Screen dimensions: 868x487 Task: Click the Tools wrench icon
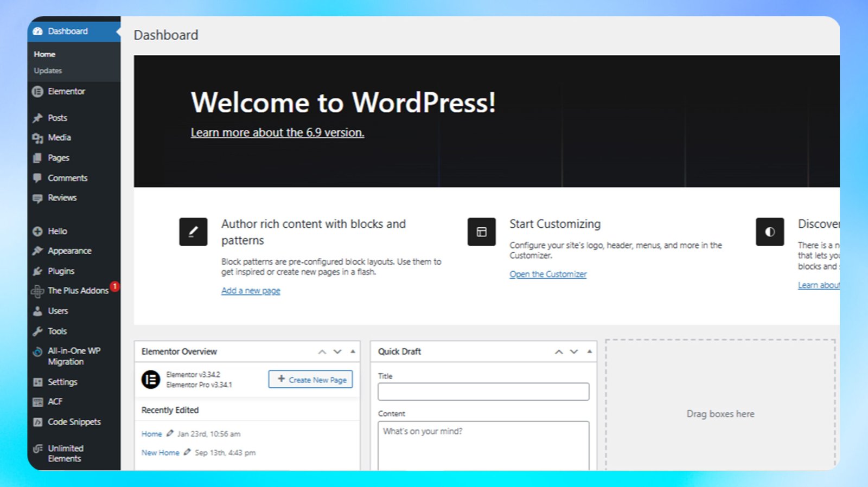(x=37, y=331)
